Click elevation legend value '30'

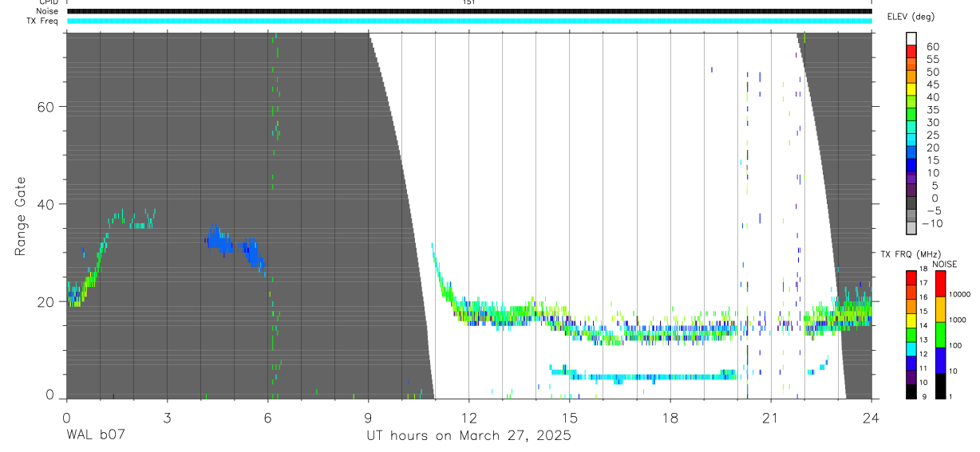[x=932, y=122]
